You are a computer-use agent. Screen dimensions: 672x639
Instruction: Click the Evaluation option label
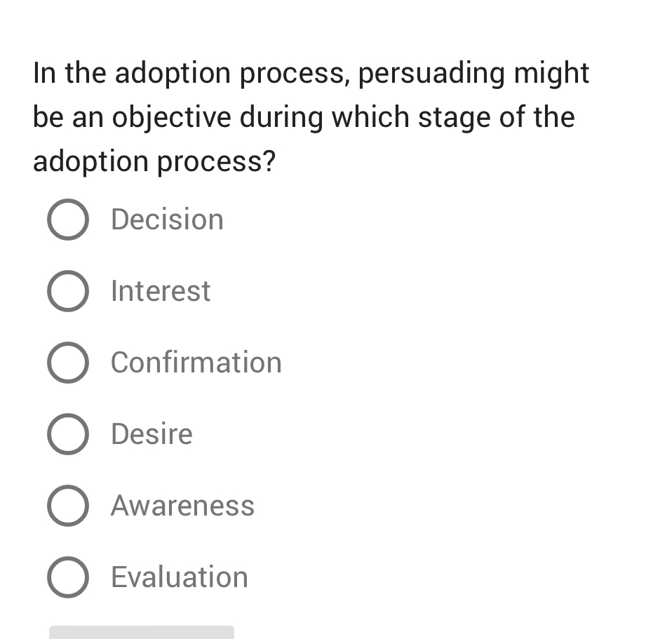[179, 577]
